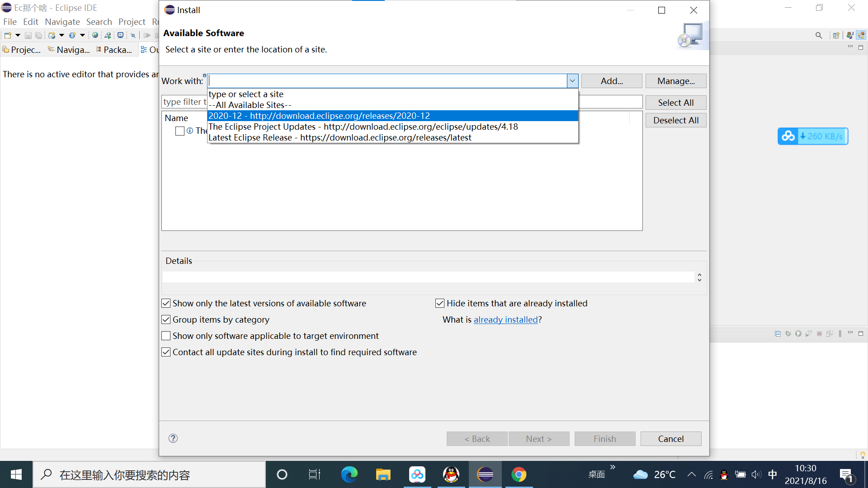Open the Work with site dropdown arrow
868x488 pixels.
point(572,81)
